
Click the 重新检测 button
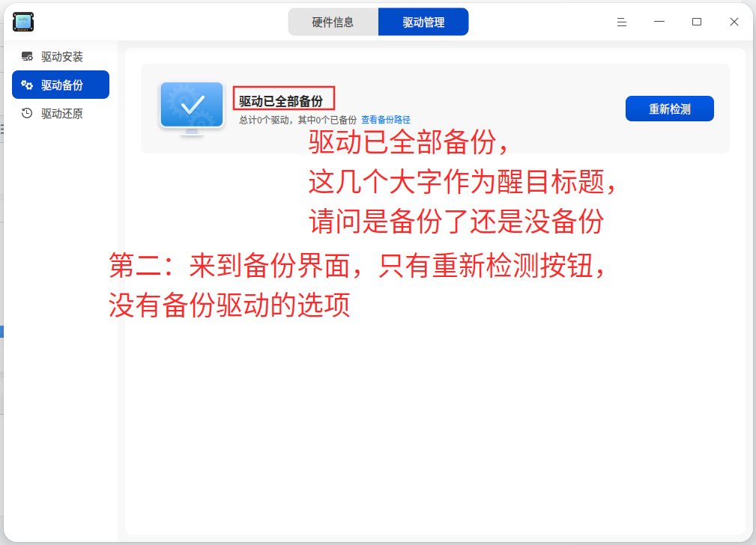[x=670, y=109]
